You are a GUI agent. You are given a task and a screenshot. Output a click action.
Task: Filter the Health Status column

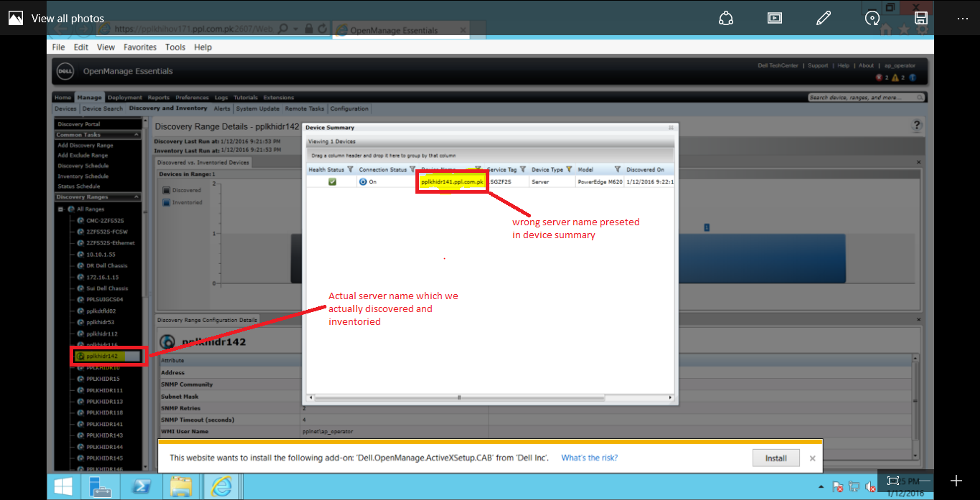point(350,169)
